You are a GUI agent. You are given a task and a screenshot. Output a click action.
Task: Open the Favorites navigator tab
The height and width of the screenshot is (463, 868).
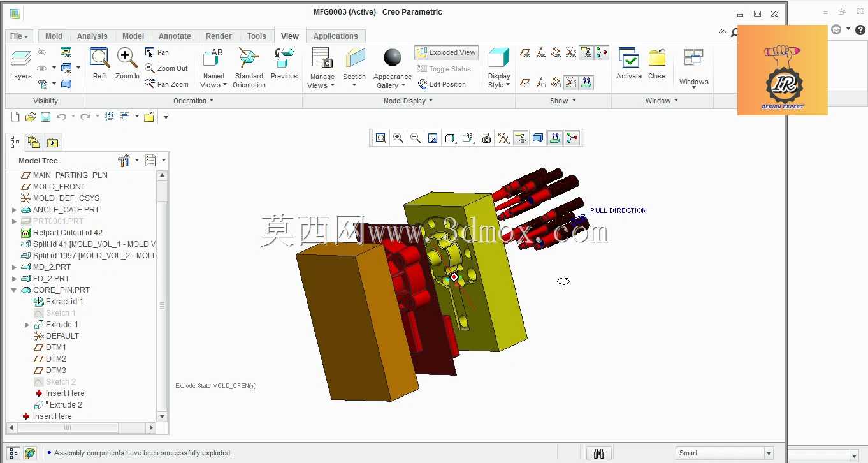click(52, 142)
